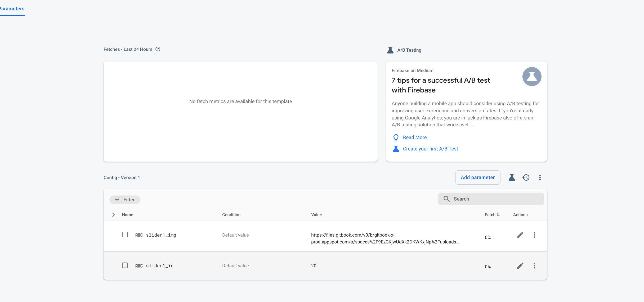Expand all rows using the Name chevron
The image size is (644, 302).
(114, 215)
